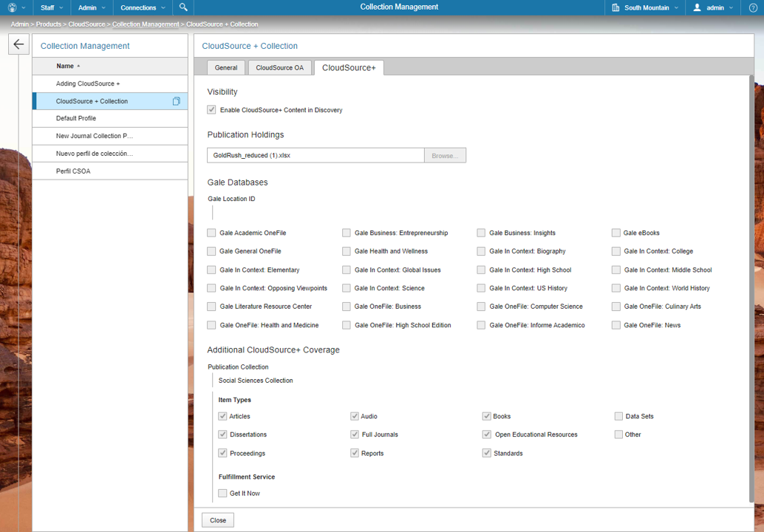Check Gale Literature Resource Center

[x=211, y=307]
